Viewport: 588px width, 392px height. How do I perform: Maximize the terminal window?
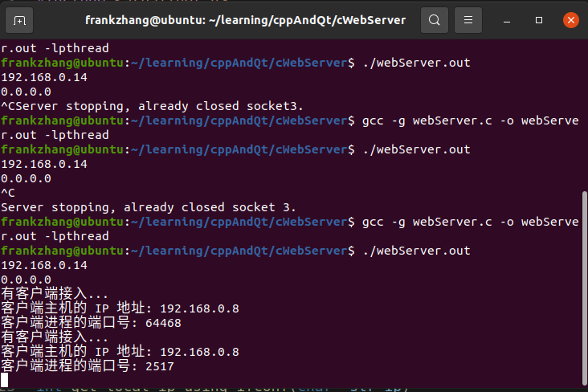[539, 19]
